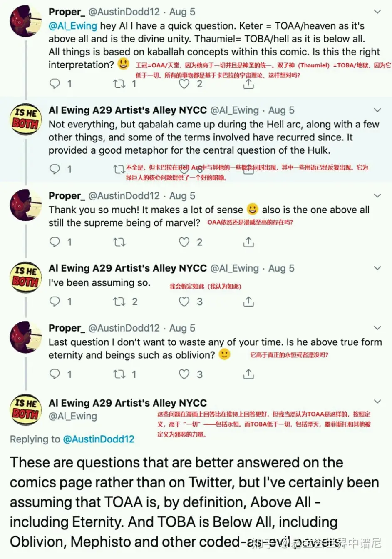
Task: Open @AustinDodd12 link in "Replying to" line
Action: tap(99, 439)
